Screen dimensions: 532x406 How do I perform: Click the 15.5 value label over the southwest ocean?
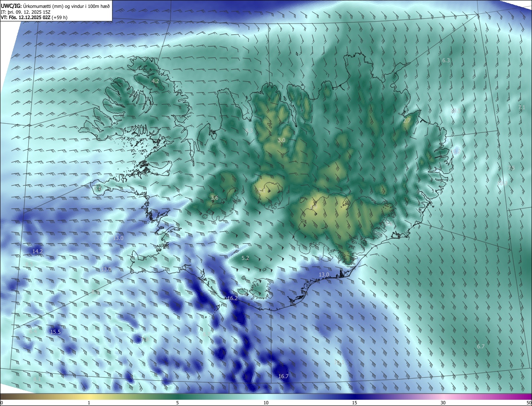[x=55, y=332]
